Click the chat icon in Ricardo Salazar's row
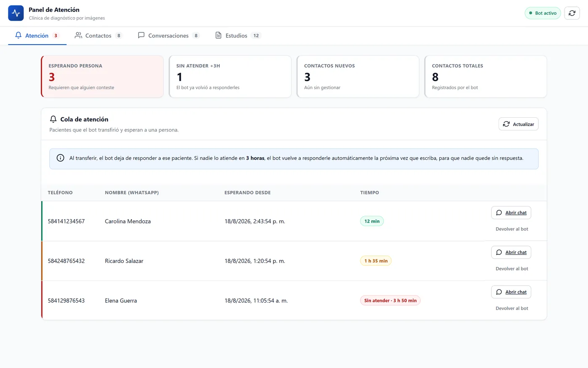The width and height of the screenshot is (588, 368). 499,252
